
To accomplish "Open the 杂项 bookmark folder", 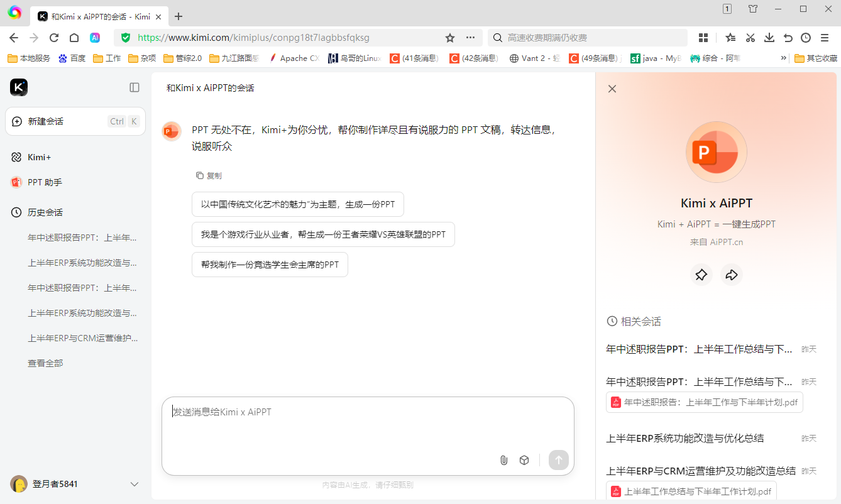I will (142, 58).
